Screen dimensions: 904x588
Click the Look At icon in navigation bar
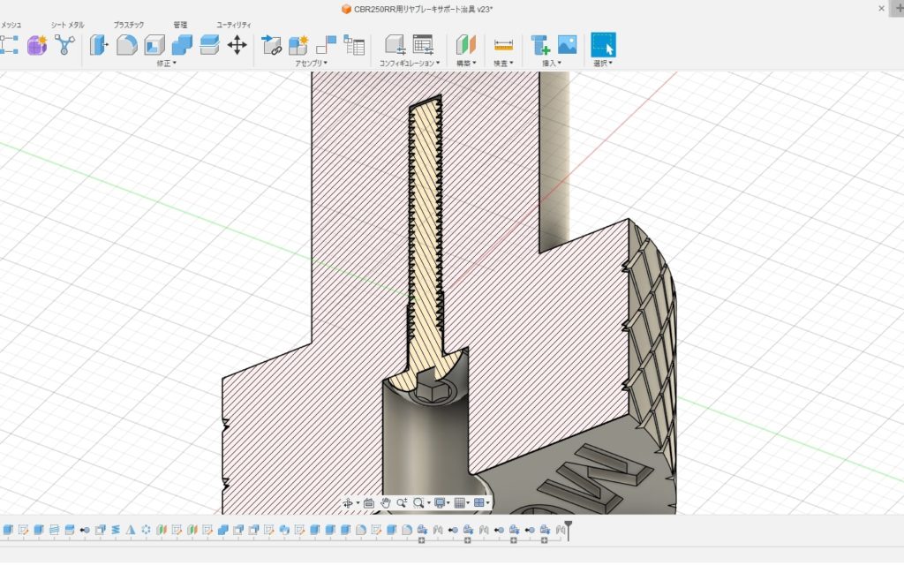coord(369,502)
